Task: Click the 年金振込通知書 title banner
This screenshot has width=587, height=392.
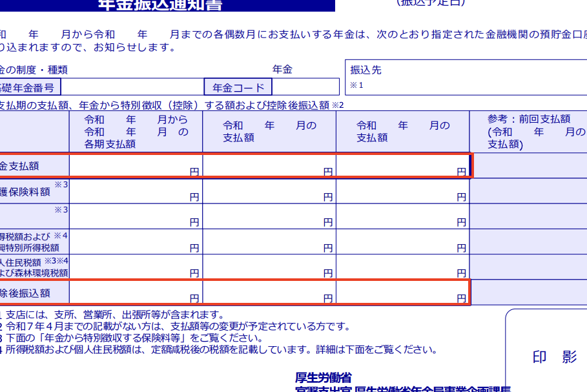Action: pyautogui.click(x=168, y=5)
